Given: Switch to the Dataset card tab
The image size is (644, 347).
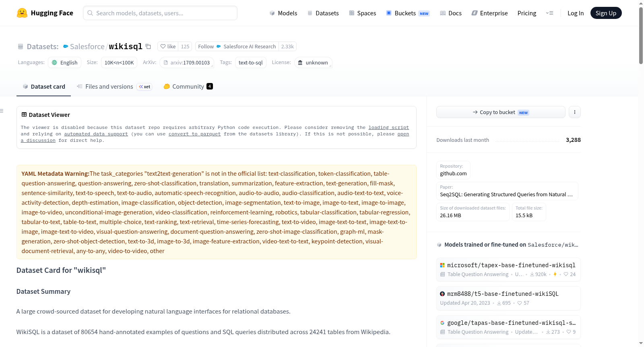Looking at the screenshot, I should click(43, 86).
